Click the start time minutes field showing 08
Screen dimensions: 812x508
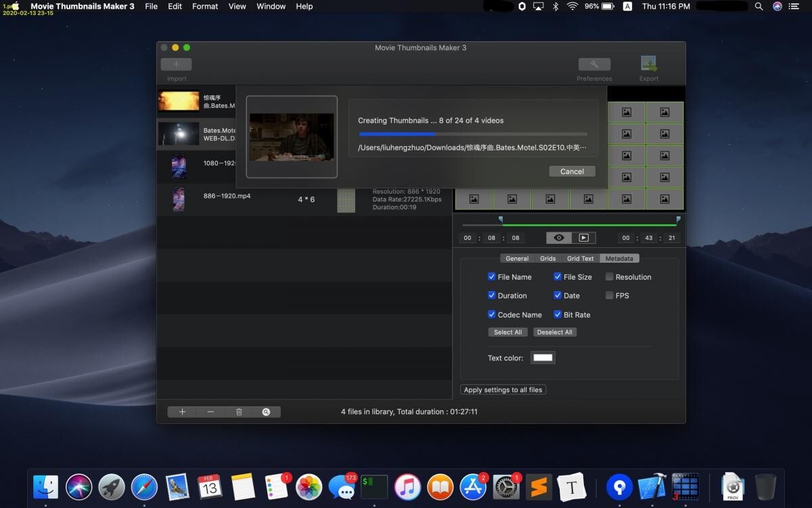[492, 238]
